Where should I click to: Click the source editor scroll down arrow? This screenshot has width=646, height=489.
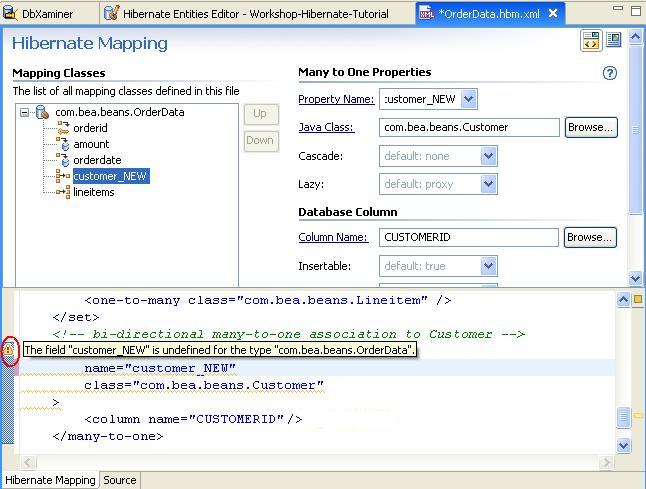point(623,445)
